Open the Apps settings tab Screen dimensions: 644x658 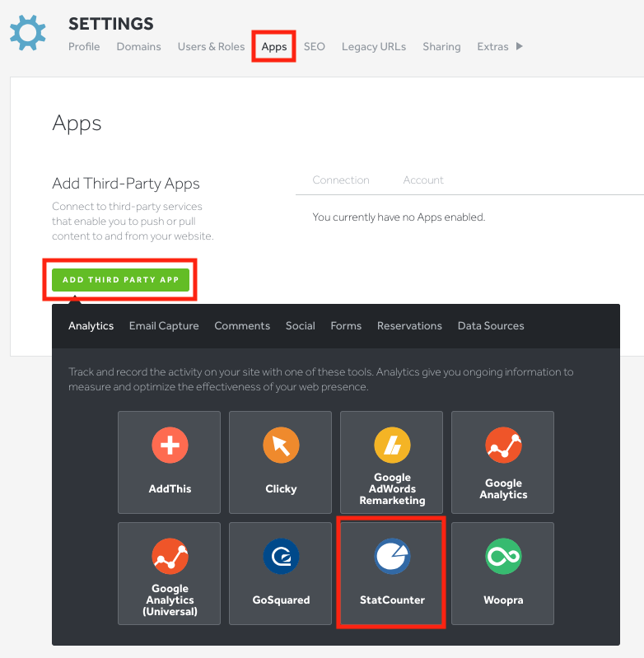coord(274,47)
